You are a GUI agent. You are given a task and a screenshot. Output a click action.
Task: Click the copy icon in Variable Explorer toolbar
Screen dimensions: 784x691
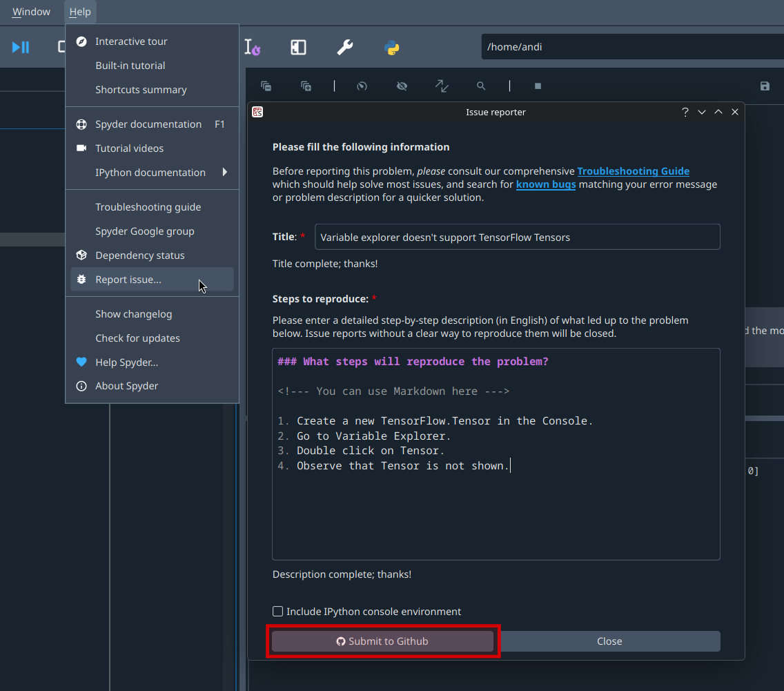pyautogui.click(x=266, y=86)
